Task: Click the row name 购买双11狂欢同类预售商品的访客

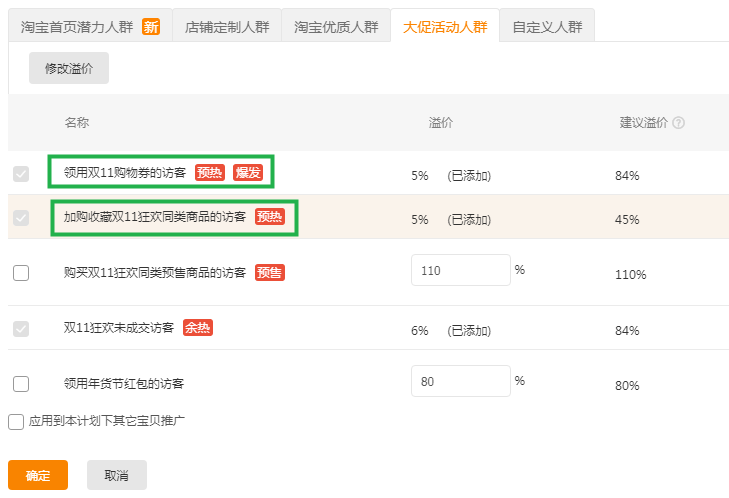Action: (155, 272)
